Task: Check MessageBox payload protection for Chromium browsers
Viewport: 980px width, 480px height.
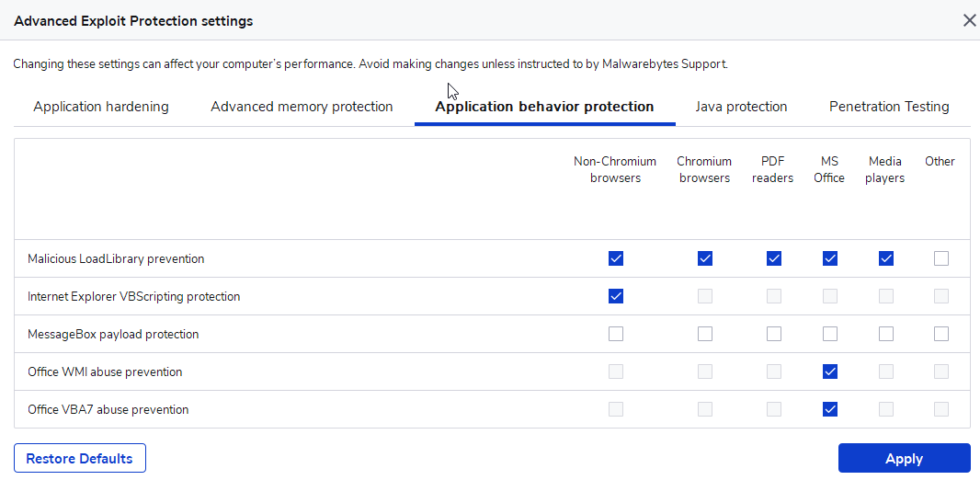Action: pyautogui.click(x=705, y=334)
